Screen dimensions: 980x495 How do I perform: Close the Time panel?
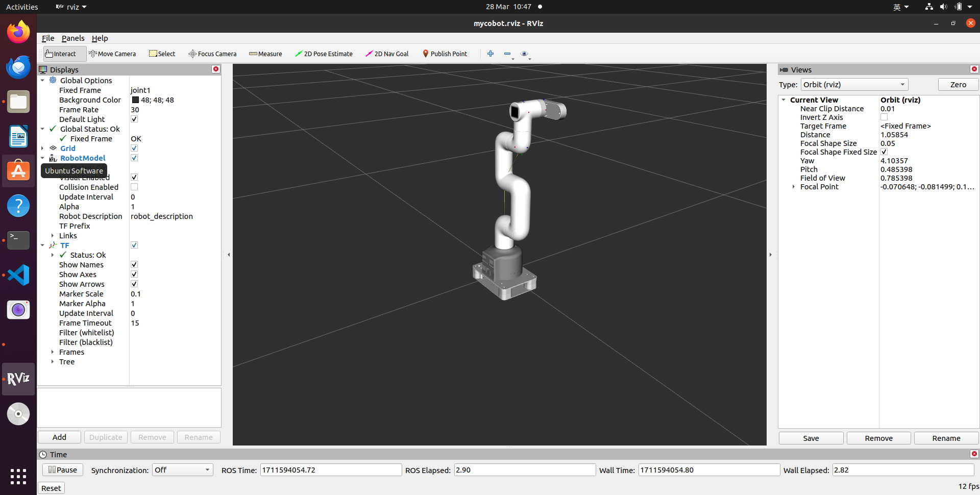tap(974, 454)
